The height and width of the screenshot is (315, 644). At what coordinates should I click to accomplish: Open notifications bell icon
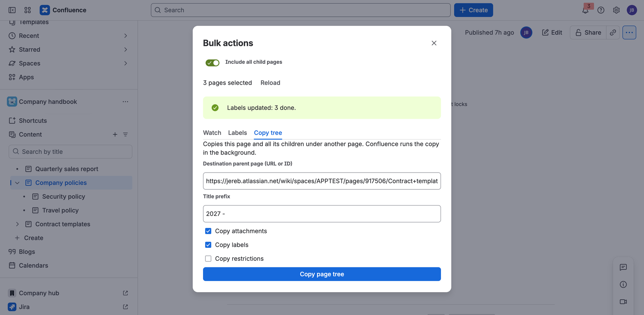click(x=585, y=10)
